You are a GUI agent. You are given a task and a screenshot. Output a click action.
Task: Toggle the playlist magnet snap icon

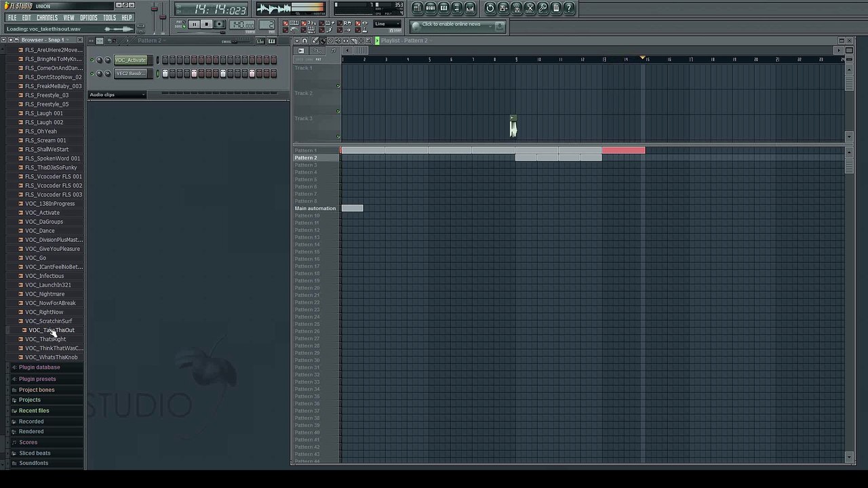(304, 41)
